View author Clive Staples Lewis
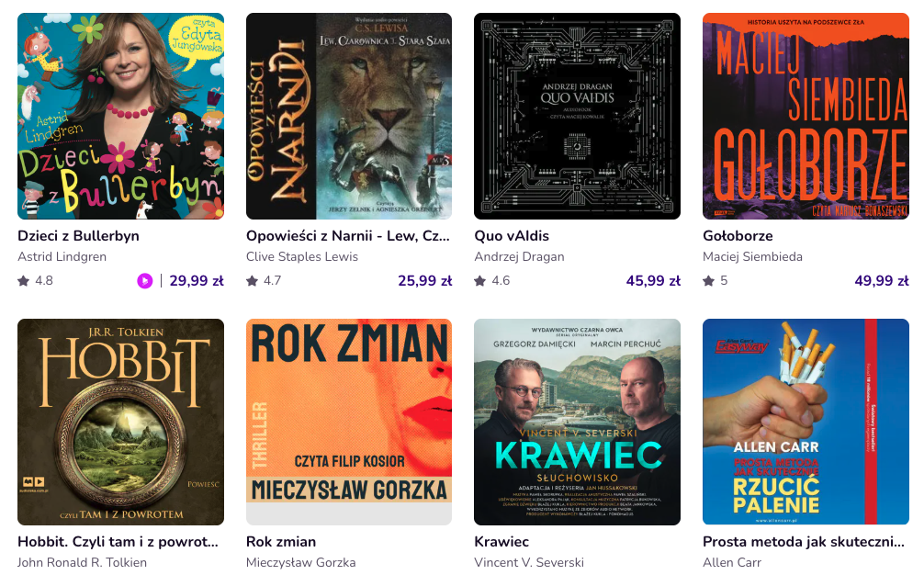The image size is (924, 575). (x=301, y=257)
